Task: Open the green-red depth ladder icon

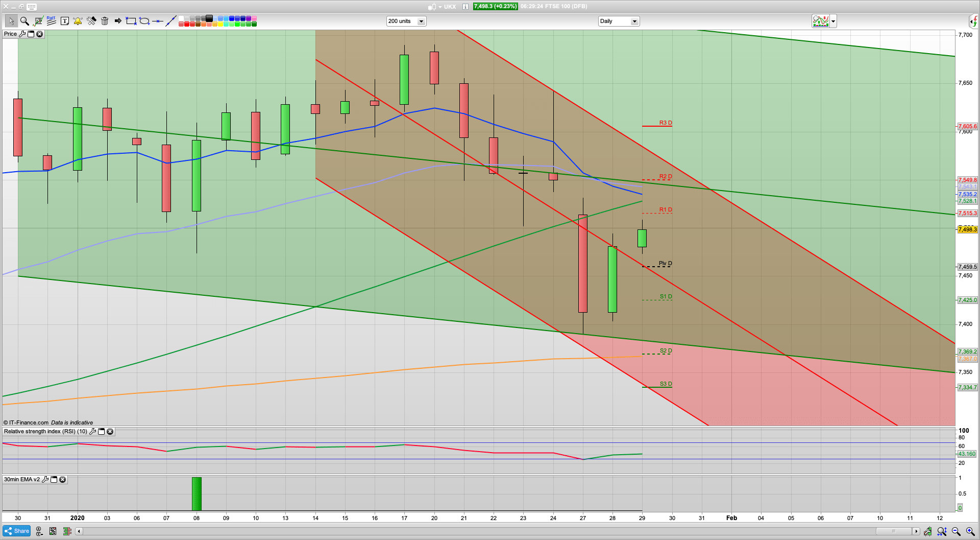Action: click(67, 531)
